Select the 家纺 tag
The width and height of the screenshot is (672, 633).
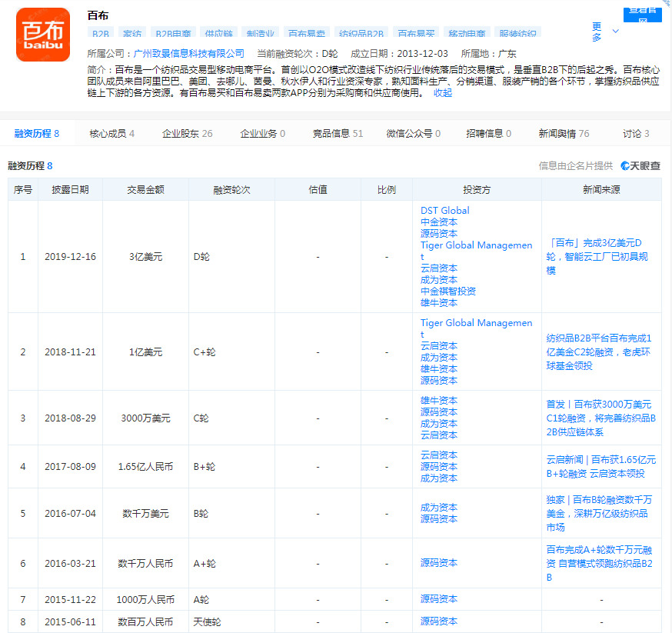pos(132,32)
